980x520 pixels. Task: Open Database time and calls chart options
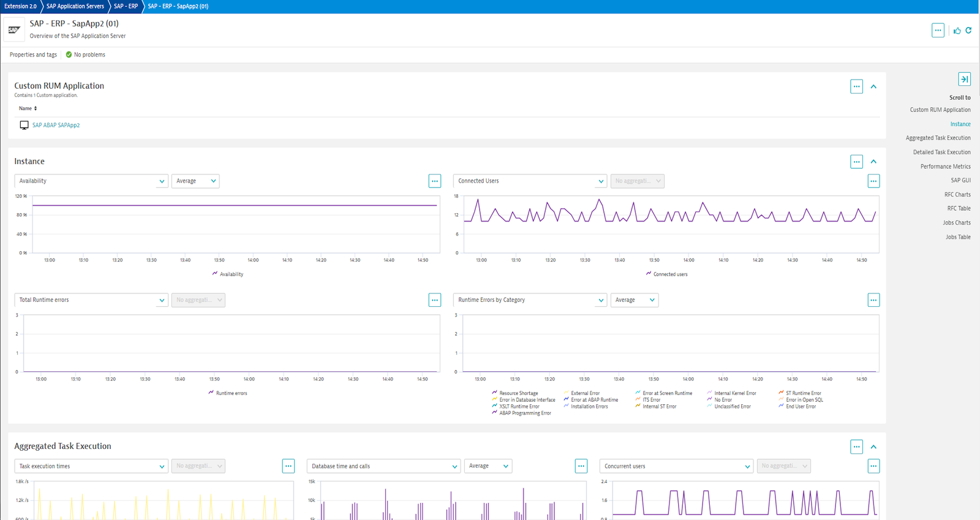pyautogui.click(x=581, y=466)
